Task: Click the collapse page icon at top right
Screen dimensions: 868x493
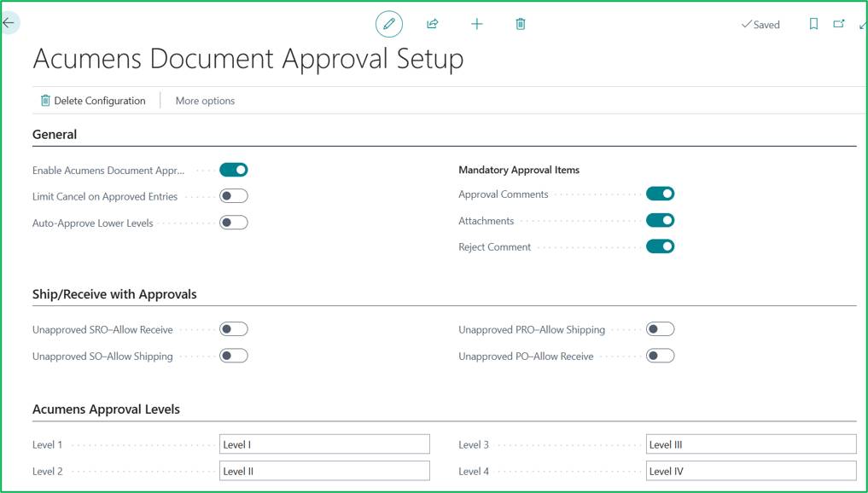Action: click(x=863, y=25)
